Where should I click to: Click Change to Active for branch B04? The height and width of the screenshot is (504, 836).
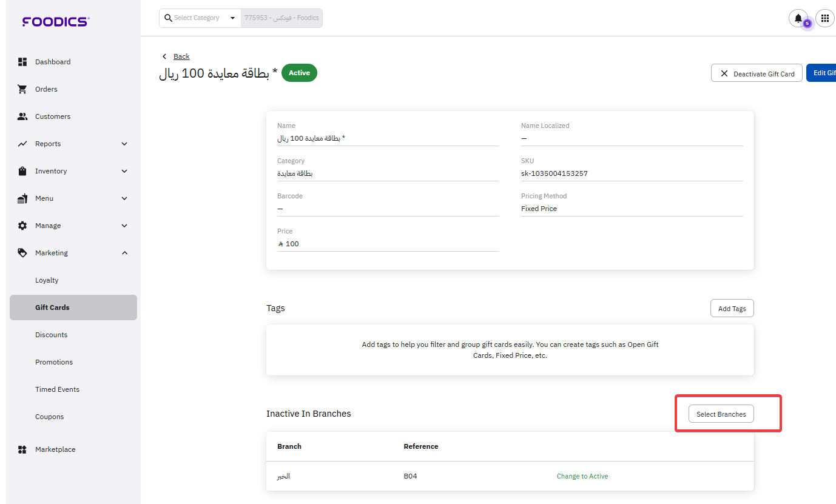pyautogui.click(x=582, y=476)
